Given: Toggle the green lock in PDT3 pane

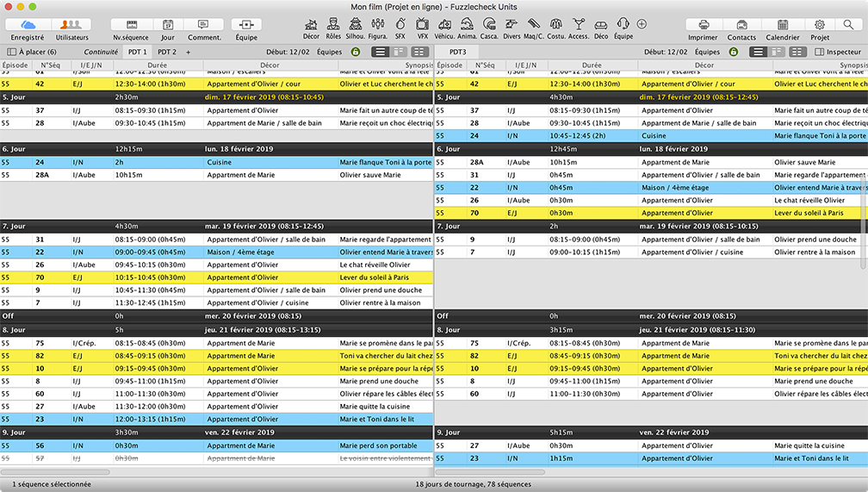Looking at the screenshot, I should click(x=734, y=52).
